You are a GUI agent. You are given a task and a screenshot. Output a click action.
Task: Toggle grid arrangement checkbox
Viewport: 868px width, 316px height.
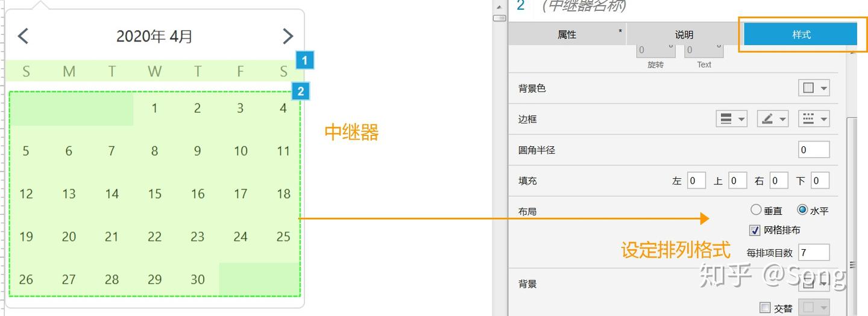[x=755, y=230]
